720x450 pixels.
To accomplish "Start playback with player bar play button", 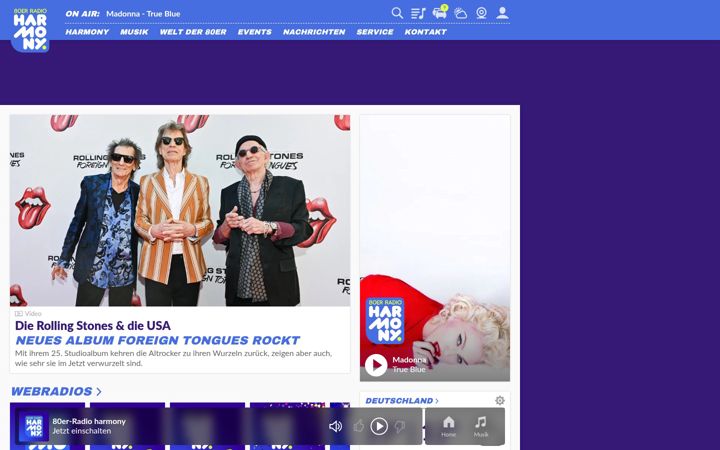I will [379, 426].
